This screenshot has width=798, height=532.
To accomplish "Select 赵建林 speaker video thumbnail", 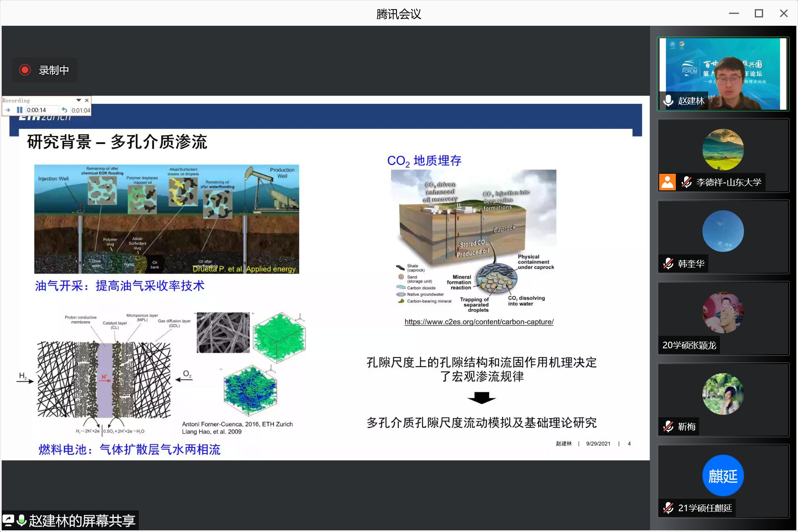I will 723,74.
